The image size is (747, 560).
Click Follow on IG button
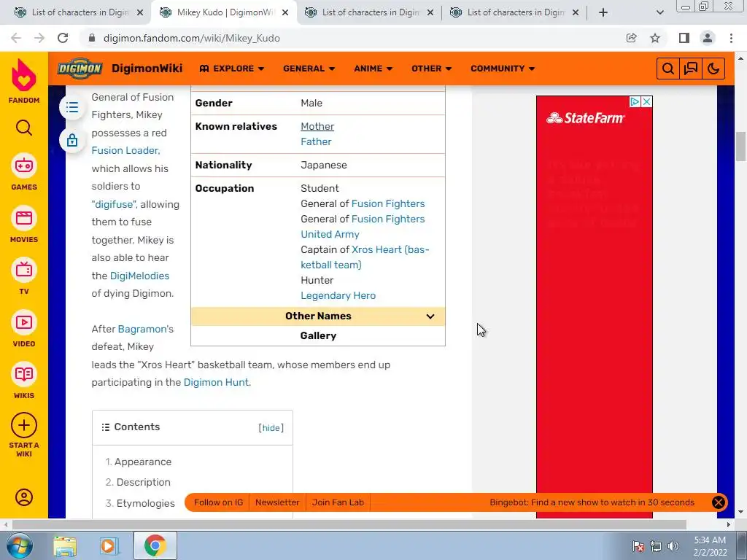click(x=218, y=502)
